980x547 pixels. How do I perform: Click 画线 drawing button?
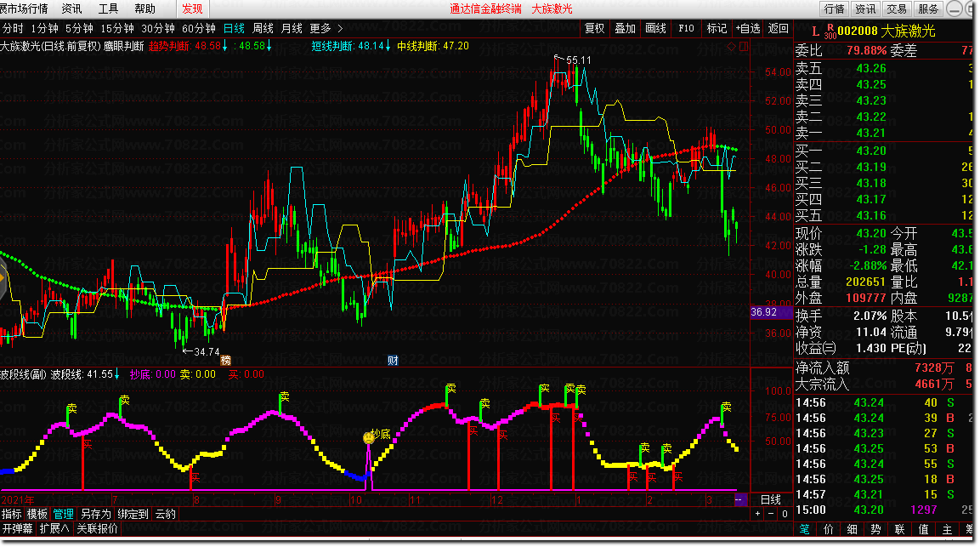[x=655, y=29]
